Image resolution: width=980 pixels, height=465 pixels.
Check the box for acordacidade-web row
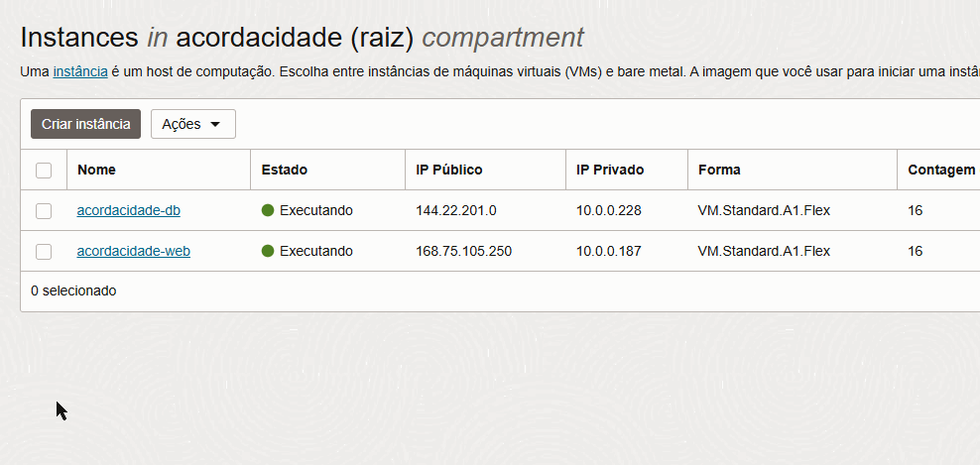(44, 252)
